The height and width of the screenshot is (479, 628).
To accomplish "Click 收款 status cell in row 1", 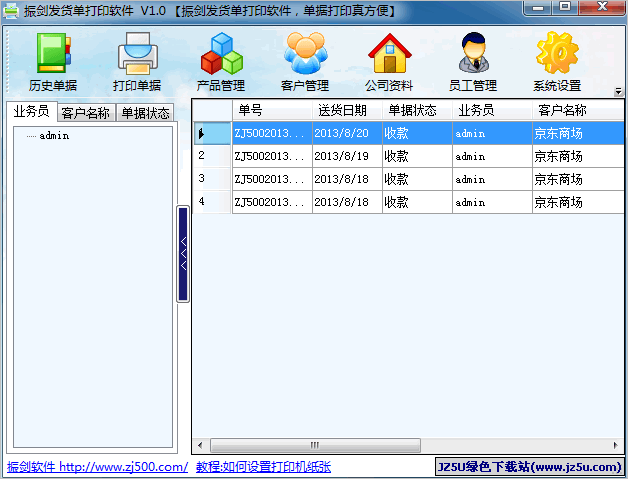I will point(417,133).
